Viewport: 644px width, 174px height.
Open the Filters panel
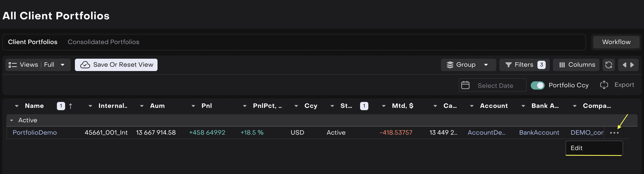[524, 65]
